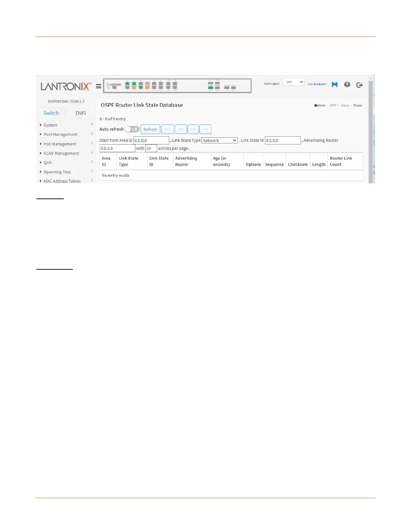The height and width of the screenshot is (532, 411).
Task: Open the Auto-Logout dropdown
Action: 293,82
